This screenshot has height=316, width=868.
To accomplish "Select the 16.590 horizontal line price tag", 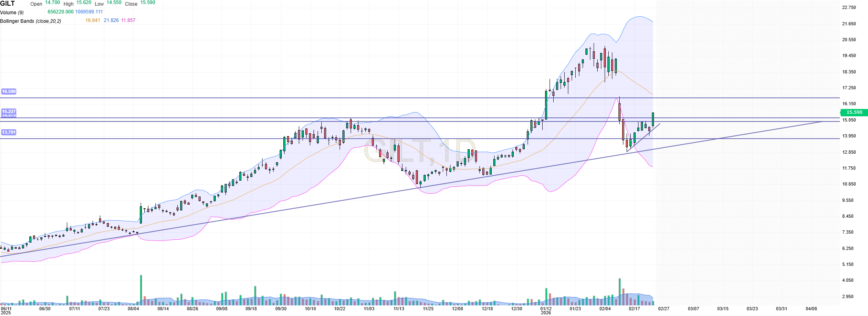I will point(9,91).
